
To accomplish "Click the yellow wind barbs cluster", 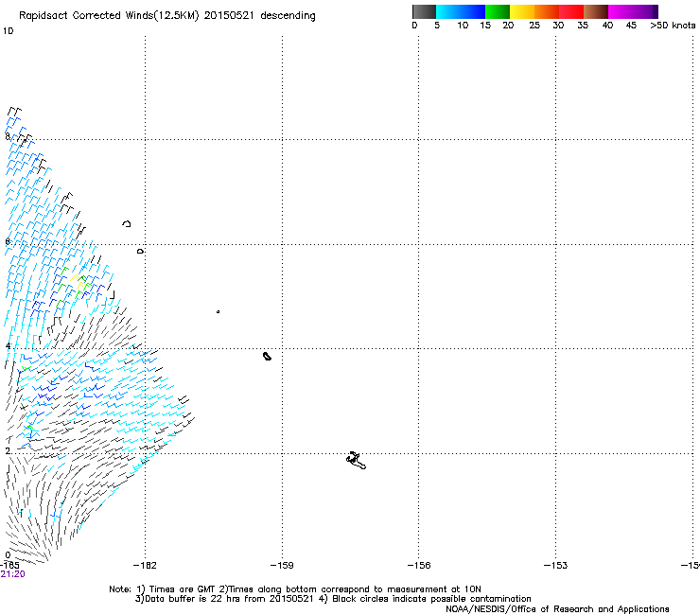I will point(79,282).
